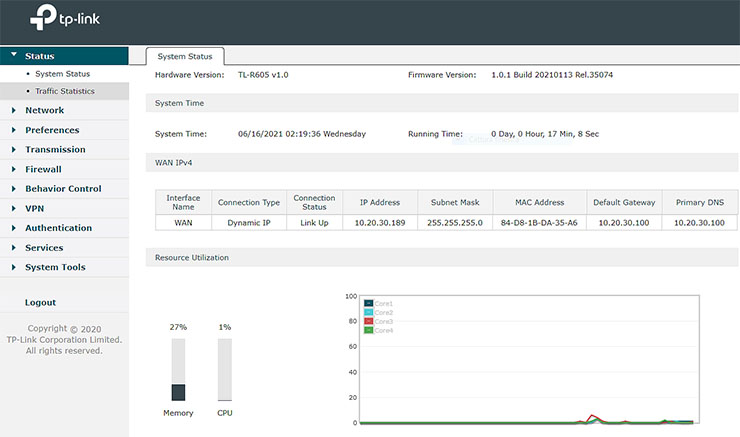Toggle the Core2 series in chart legend

point(369,312)
